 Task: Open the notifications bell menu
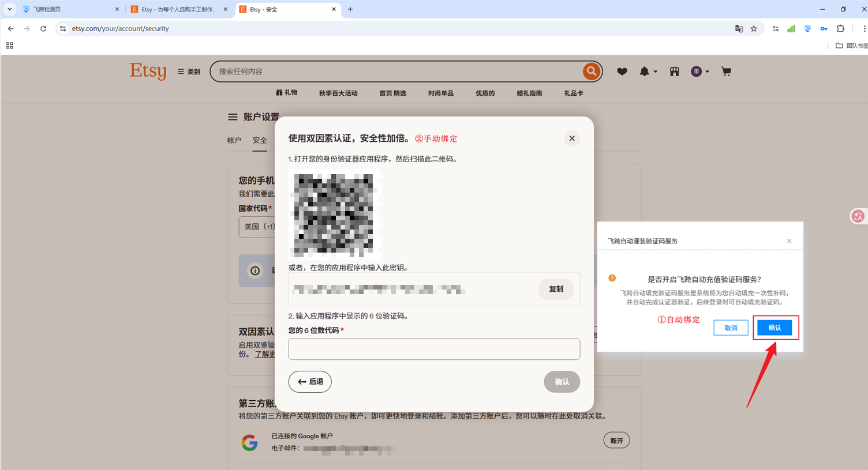click(648, 72)
